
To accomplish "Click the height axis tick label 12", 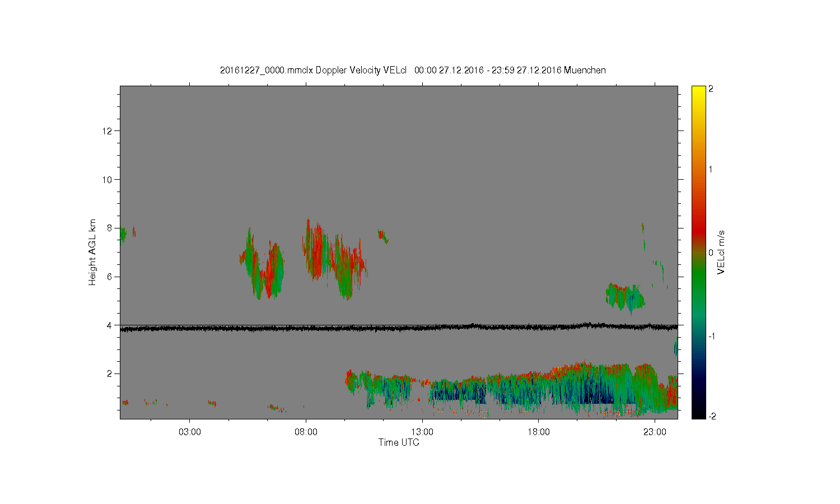I will tap(108, 131).
